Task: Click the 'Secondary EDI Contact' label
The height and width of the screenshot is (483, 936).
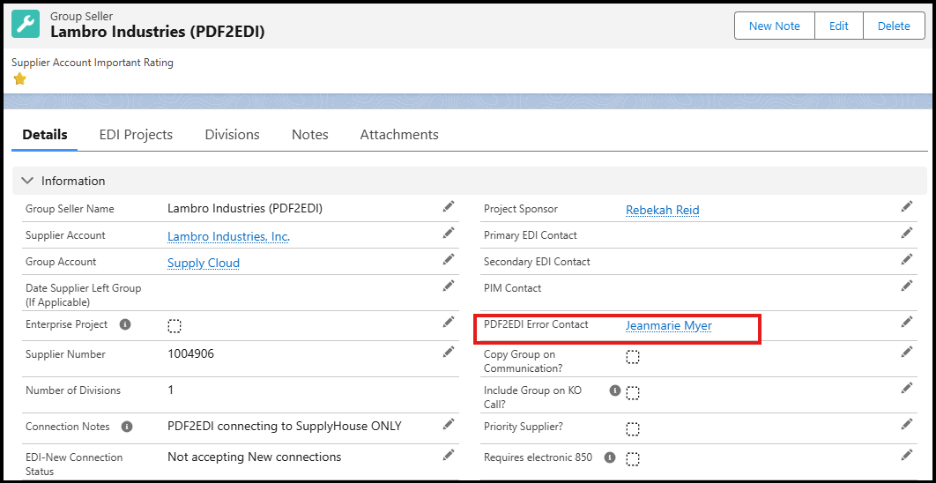Action: pyautogui.click(x=537, y=262)
